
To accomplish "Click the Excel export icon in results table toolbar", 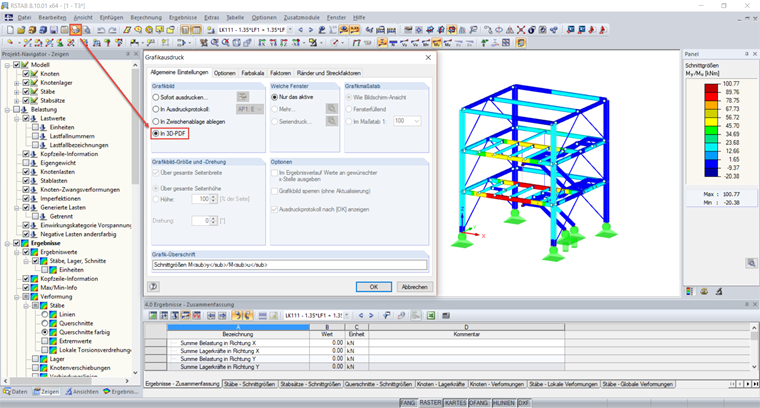I will tap(431, 315).
